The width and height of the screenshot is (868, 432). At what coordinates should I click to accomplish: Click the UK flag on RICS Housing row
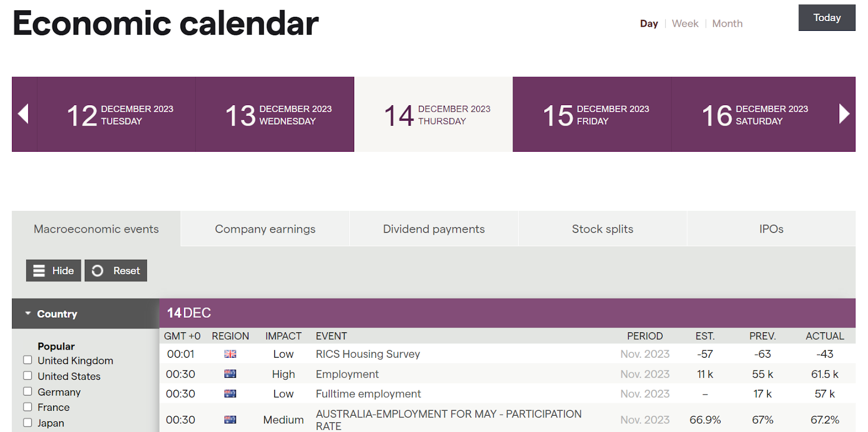click(x=231, y=354)
